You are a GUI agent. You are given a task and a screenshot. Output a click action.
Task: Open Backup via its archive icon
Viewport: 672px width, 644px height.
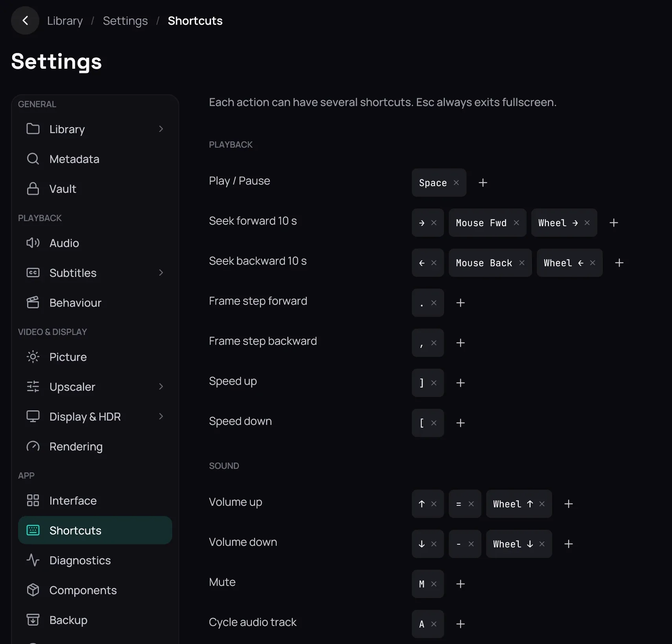point(33,620)
